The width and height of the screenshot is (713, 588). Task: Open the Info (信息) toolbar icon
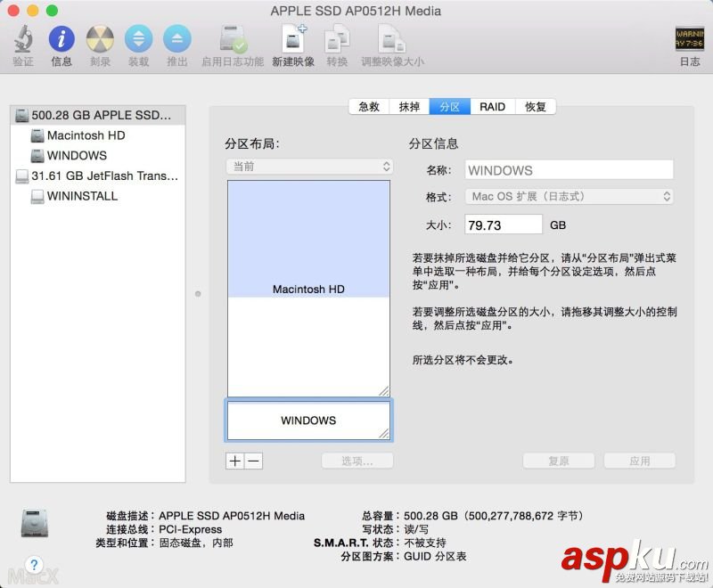click(x=61, y=39)
